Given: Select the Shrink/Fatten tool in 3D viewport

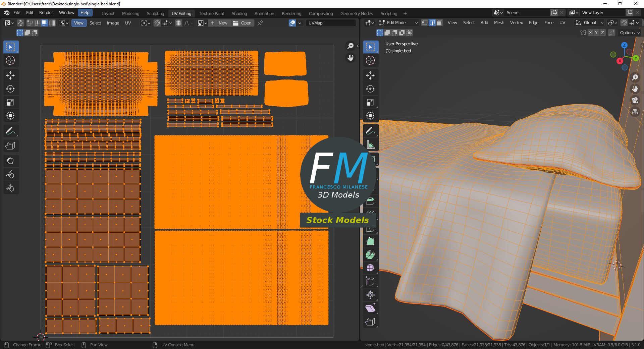Looking at the screenshot, I should click(370, 295).
